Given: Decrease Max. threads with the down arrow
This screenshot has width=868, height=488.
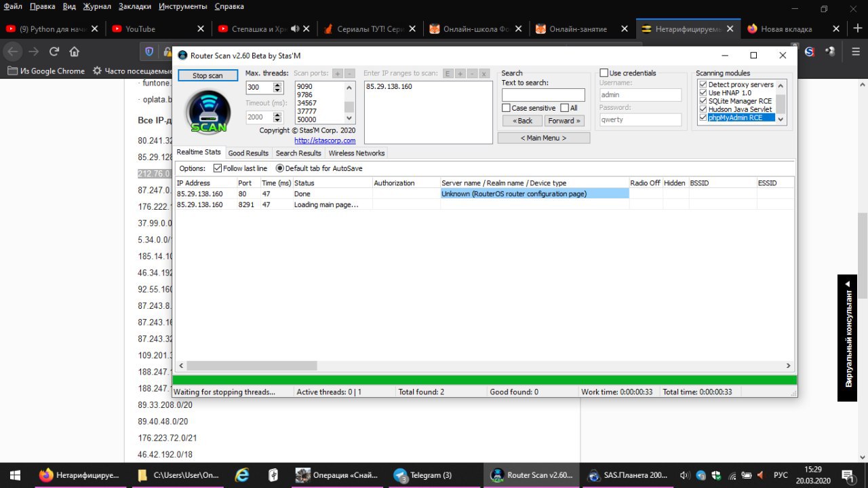Looking at the screenshot, I should [277, 90].
